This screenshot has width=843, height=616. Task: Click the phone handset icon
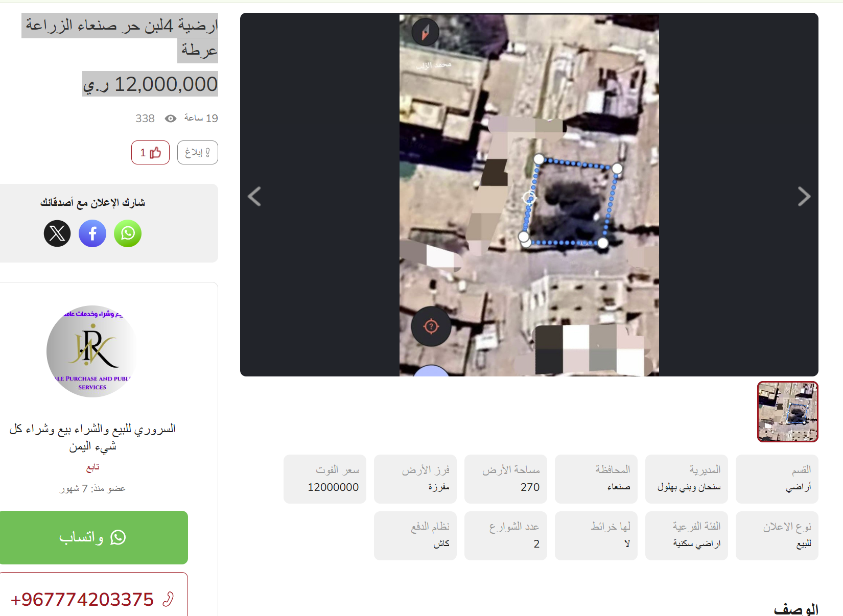point(169,599)
